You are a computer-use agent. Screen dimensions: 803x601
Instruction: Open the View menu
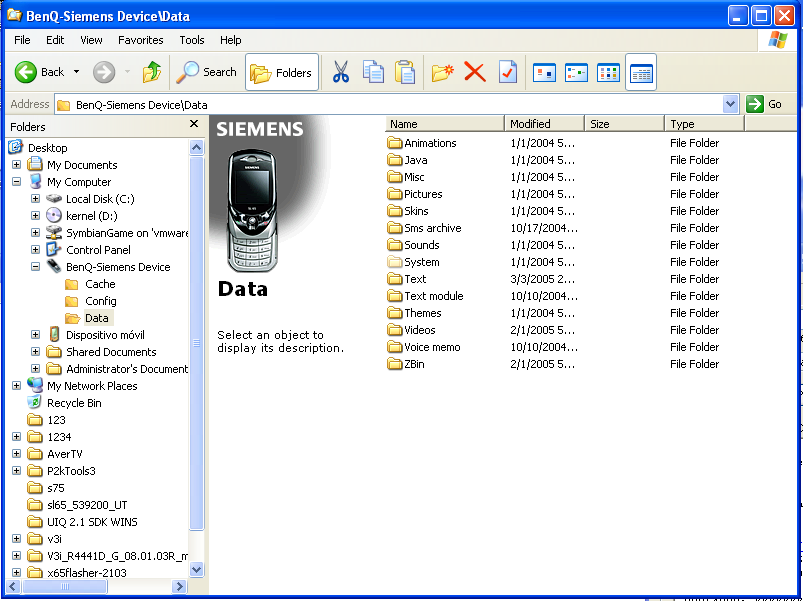[91, 40]
